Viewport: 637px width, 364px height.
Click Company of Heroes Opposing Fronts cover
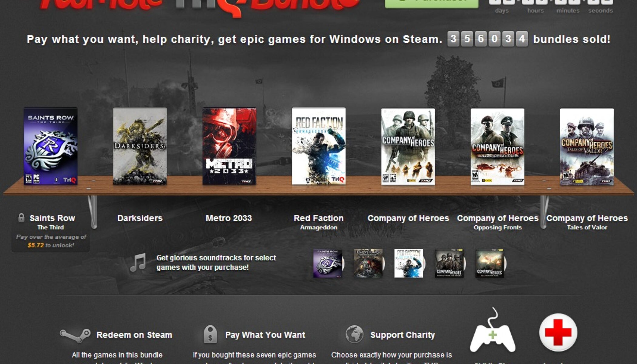pyautogui.click(x=497, y=147)
